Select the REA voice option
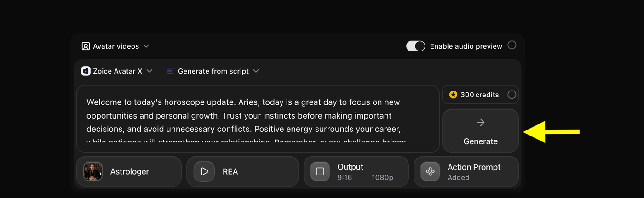 pos(242,171)
